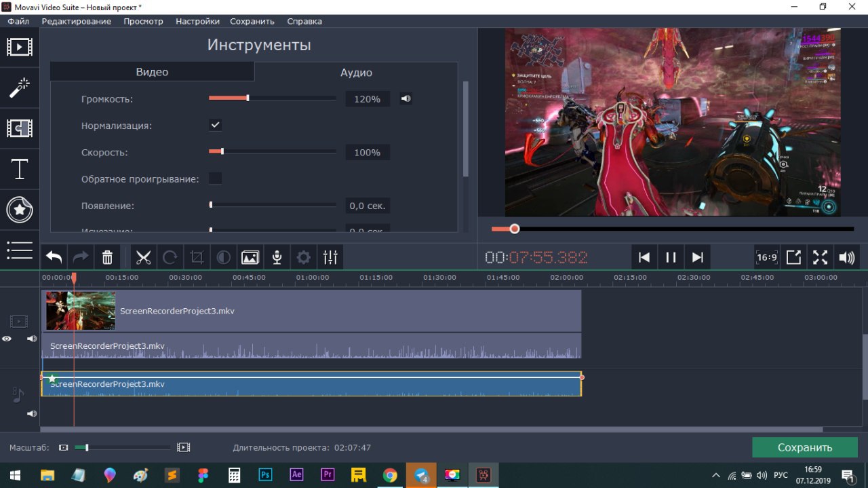Split clip with the scissors tool
Viewport: 868px width, 488px height.
(x=143, y=257)
